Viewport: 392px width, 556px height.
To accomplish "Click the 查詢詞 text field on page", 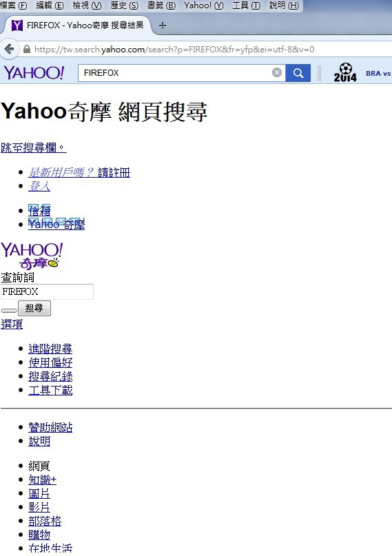I will pyautogui.click(x=47, y=292).
